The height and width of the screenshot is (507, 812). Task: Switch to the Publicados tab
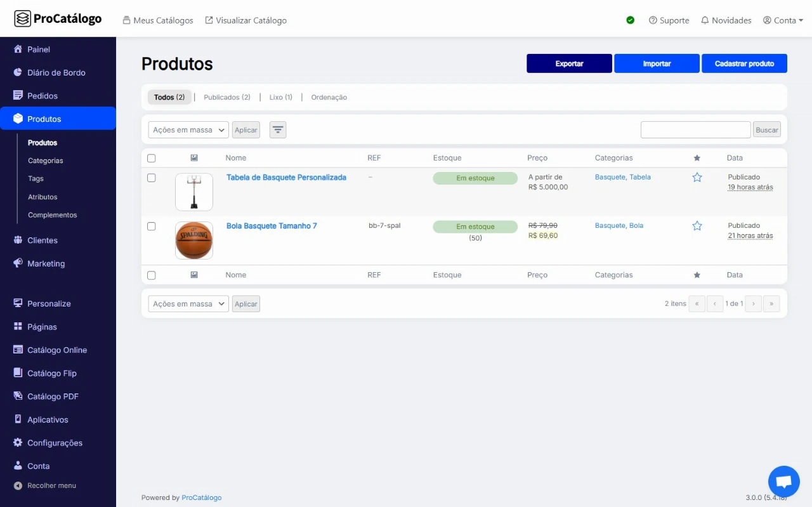(226, 98)
